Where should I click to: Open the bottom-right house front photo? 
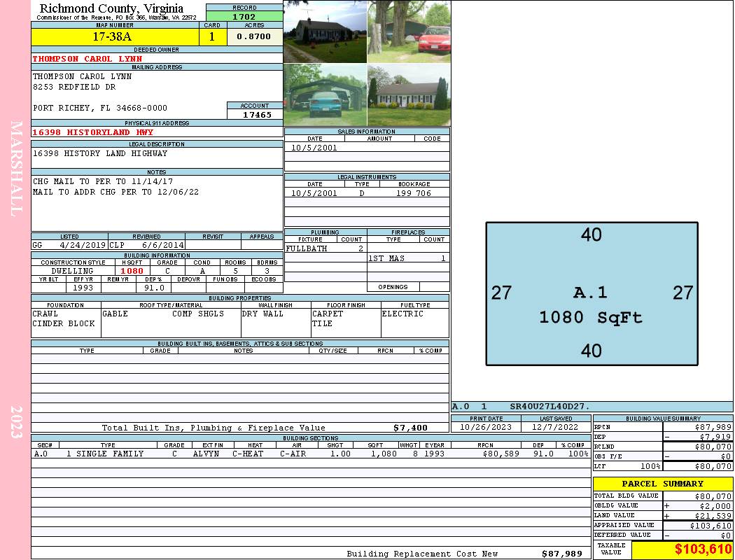[x=409, y=95]
